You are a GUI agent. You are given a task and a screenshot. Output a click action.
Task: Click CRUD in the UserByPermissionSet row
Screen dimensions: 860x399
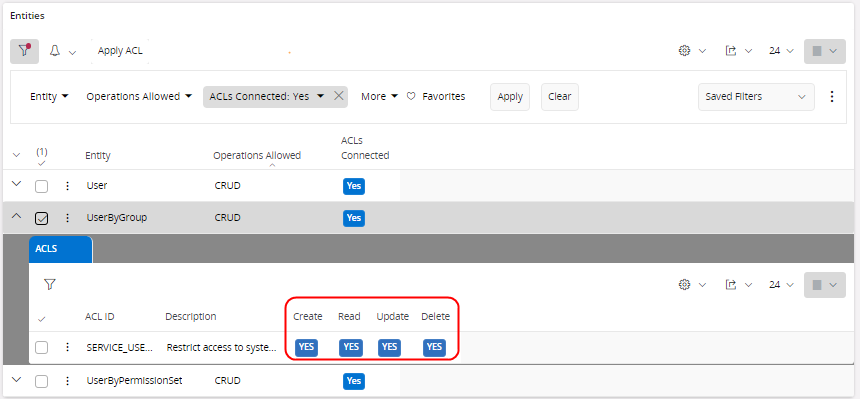tap(228, 380)
